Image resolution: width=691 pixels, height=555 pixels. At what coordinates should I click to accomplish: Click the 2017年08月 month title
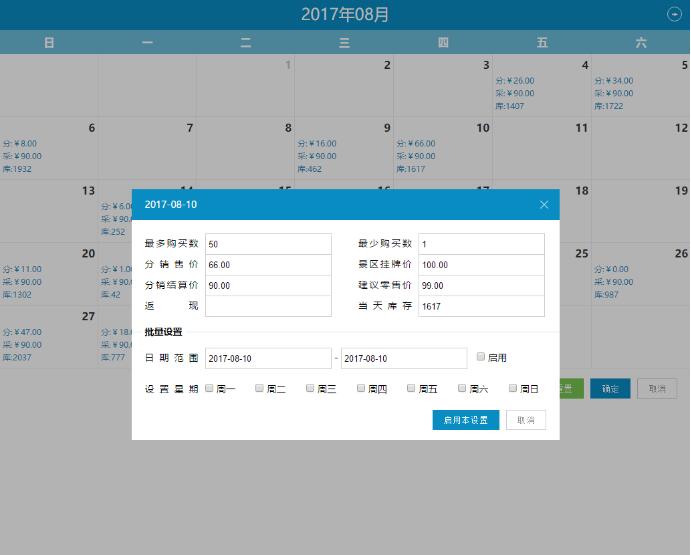[345, 14]
